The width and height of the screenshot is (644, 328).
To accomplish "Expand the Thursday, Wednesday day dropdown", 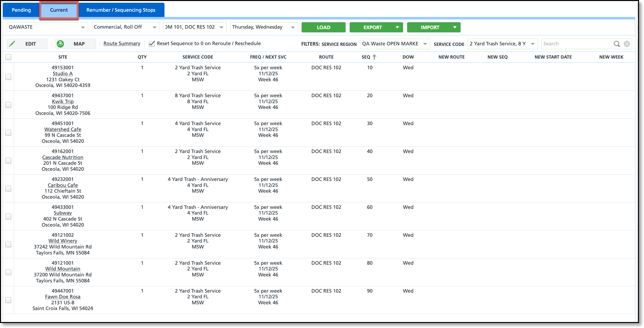I will point(292,27).
